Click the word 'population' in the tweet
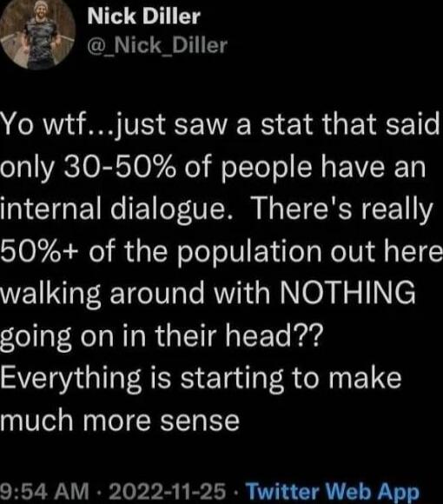443x504 pixels. point(250,253)
